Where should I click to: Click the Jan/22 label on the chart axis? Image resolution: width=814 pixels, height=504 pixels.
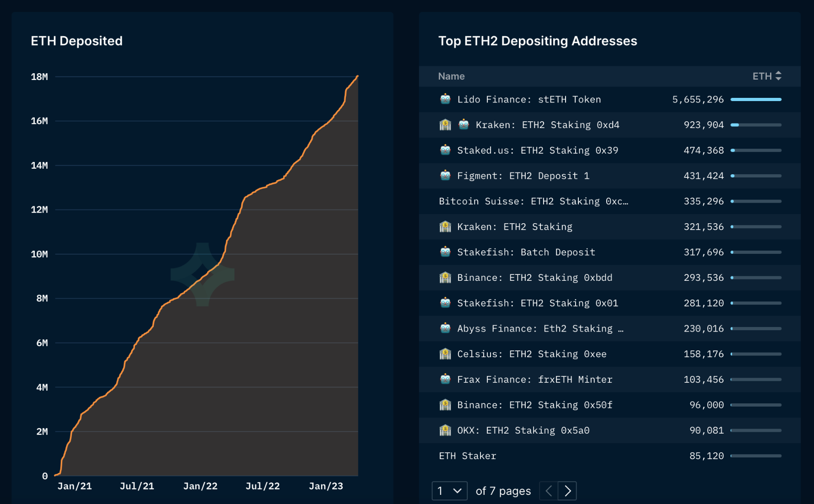(x=200, y=486)
